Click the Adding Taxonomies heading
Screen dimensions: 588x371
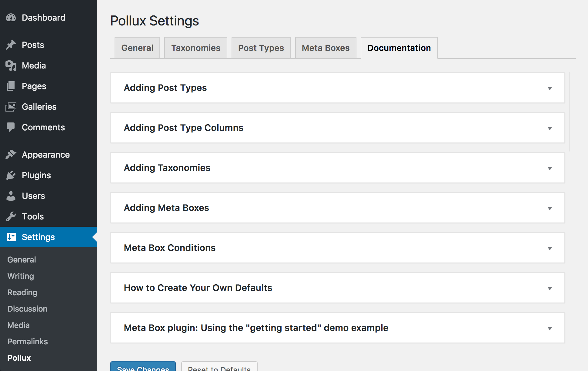(x=167, y=168)
